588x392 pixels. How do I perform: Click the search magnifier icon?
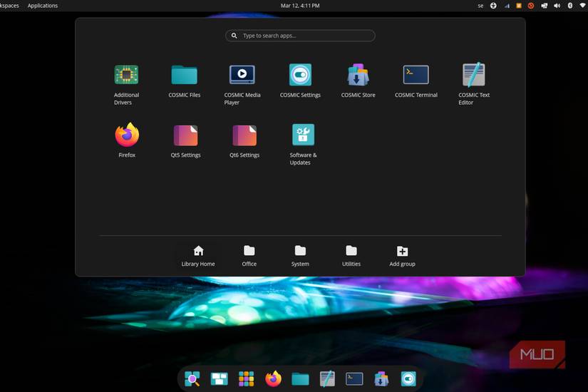click(234, 36)
